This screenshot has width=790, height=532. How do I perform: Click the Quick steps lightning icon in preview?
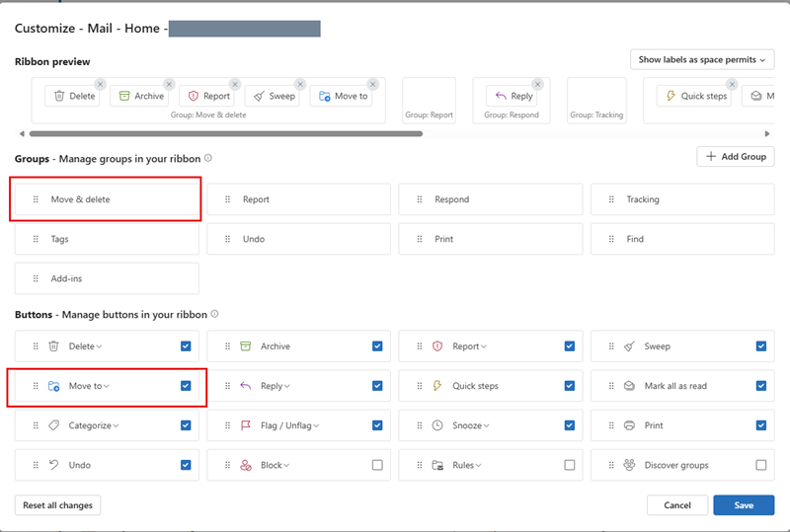click(671, 96)
